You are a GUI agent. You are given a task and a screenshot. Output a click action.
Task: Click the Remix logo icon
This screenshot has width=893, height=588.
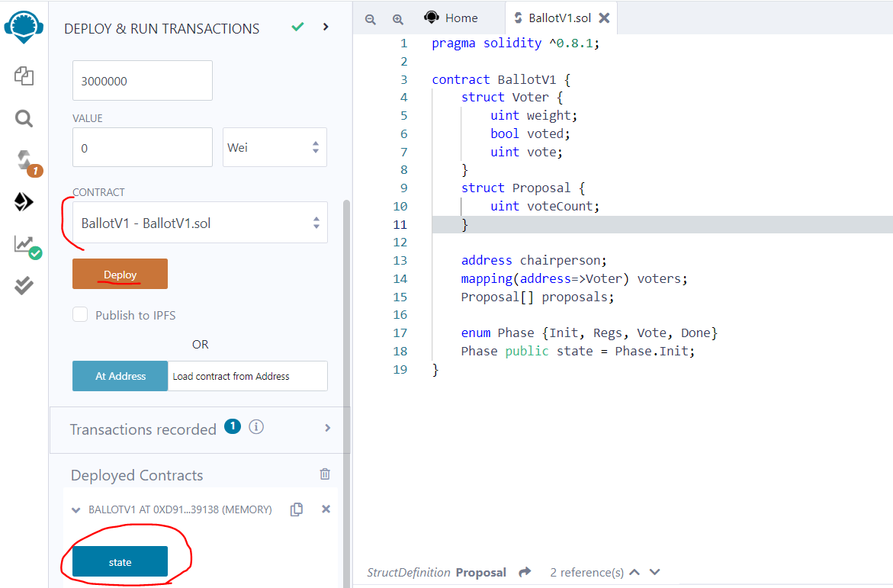point(24,27)
